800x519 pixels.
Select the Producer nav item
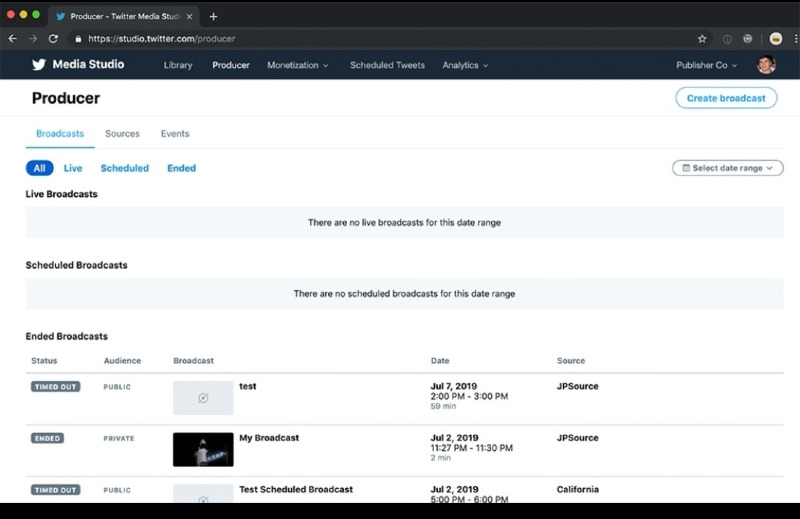coord(231,65)
